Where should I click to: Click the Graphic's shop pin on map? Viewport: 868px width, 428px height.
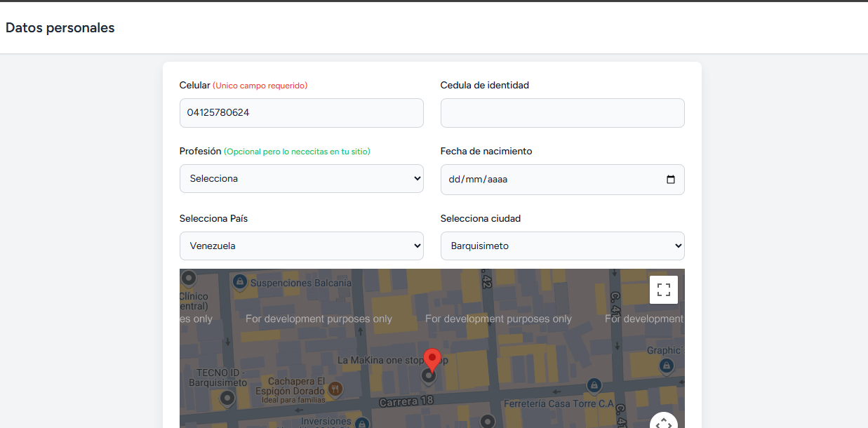click(x=667, y=365)
